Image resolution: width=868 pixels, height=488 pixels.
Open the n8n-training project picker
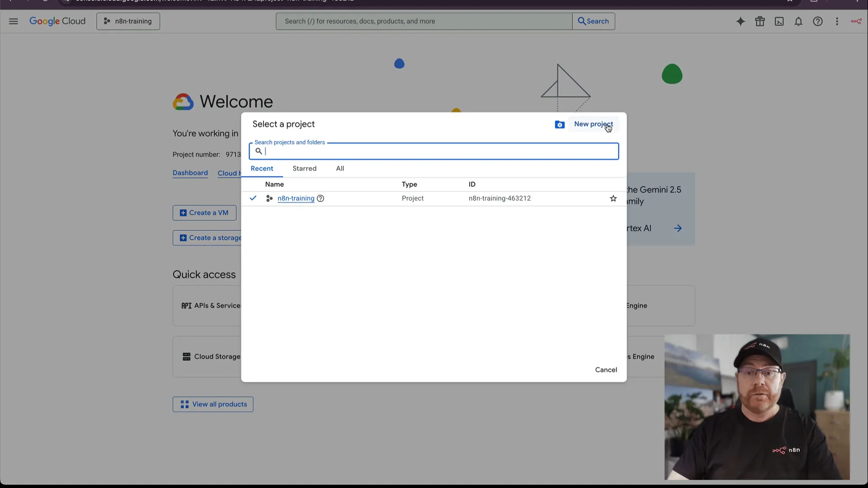point(128,21)
